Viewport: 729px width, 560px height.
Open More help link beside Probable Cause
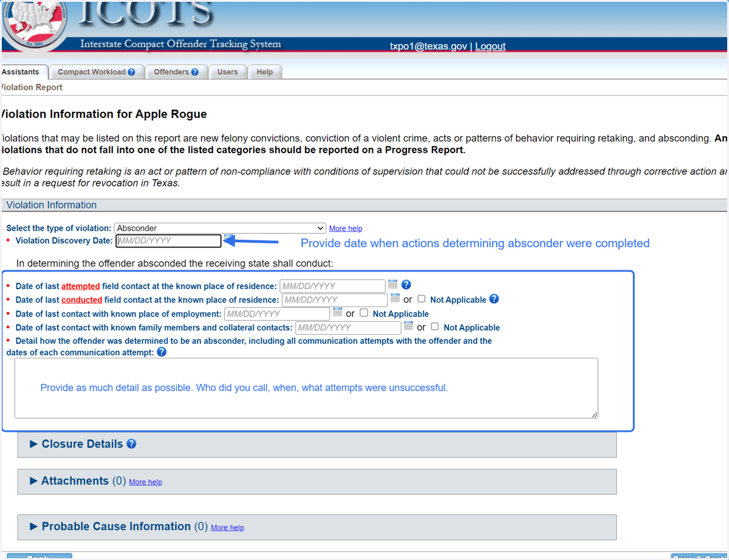[227, 528]
